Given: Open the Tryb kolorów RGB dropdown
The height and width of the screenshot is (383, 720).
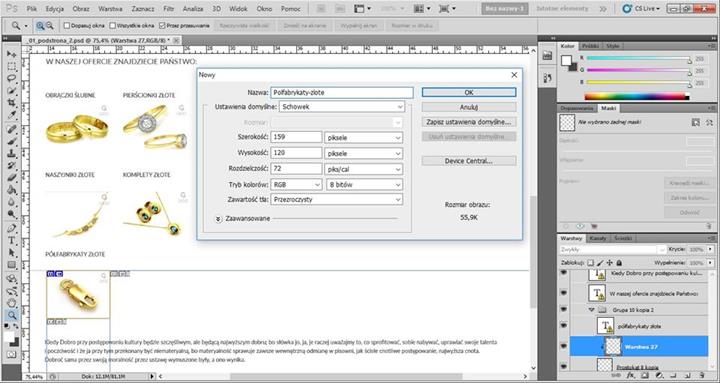Looking at the screenshot, I should (x=296, y=185).
